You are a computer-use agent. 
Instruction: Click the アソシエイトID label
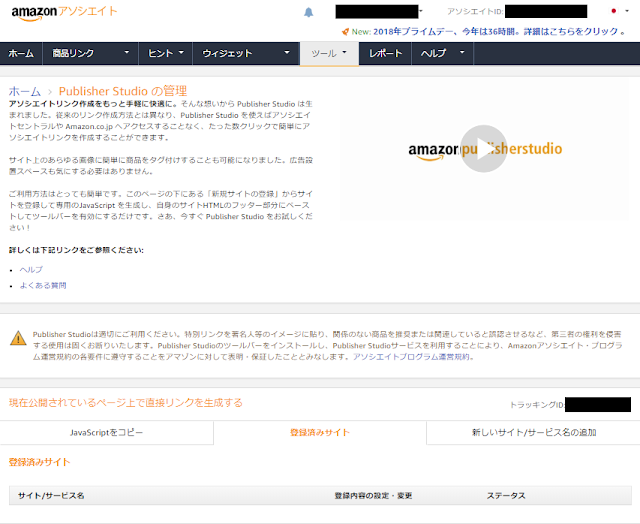(x=476, y=11)
